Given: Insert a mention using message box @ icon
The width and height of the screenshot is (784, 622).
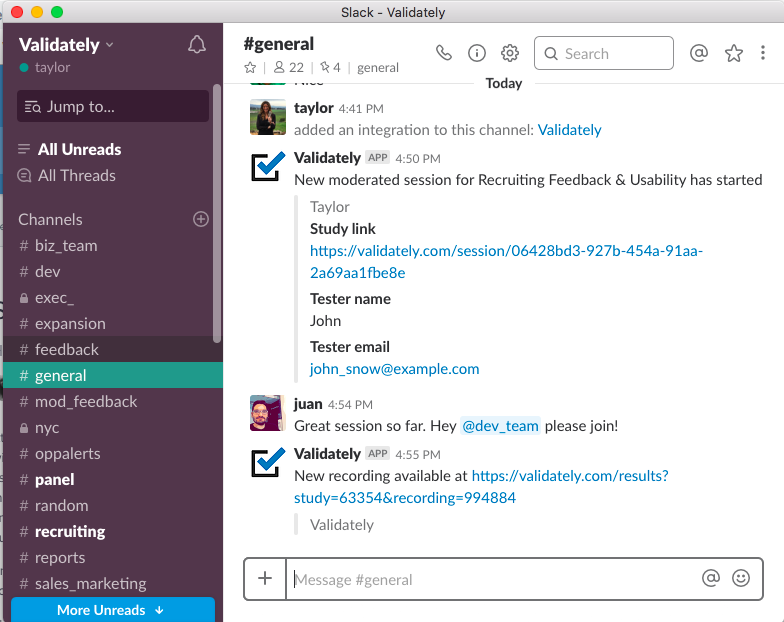Looking at the screenshot, I should [710, 578].
